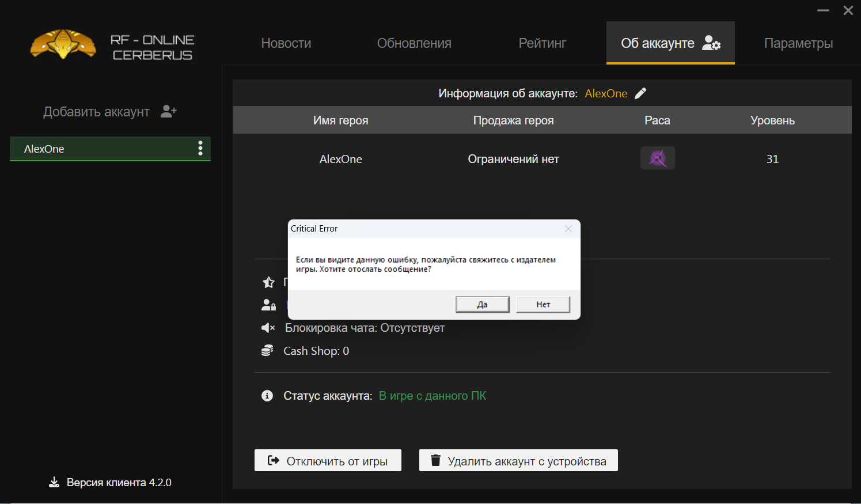
Task: Click the user-gear icon on Об аккаунте tab
Action: 711,43
